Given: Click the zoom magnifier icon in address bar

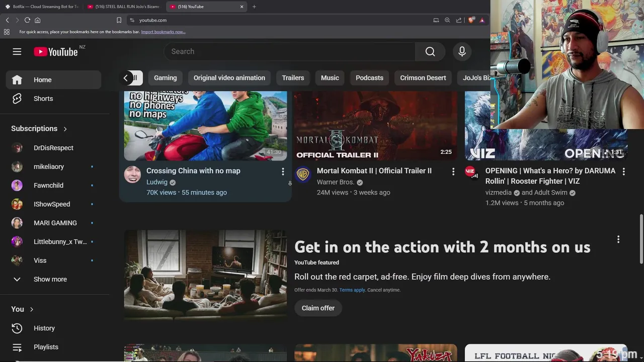Looking at the screenshot, I should coord(447,20).
